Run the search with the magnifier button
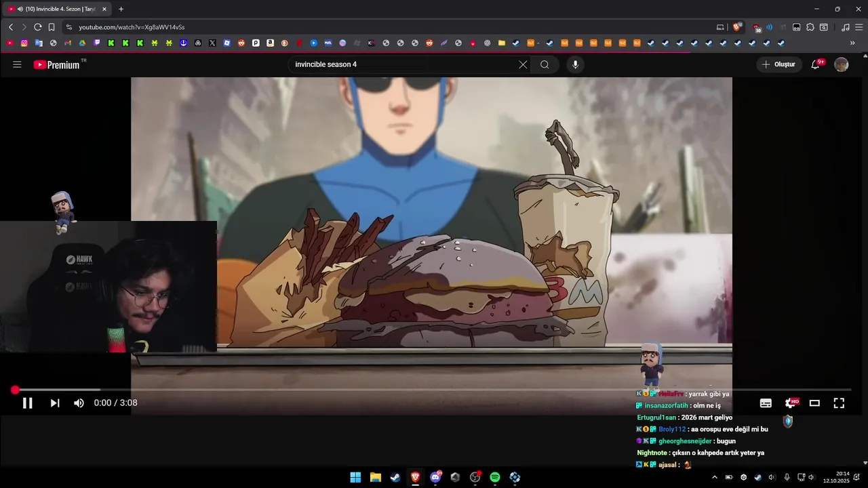The height and width of the screenshot is (488, 868). (545, 64)
